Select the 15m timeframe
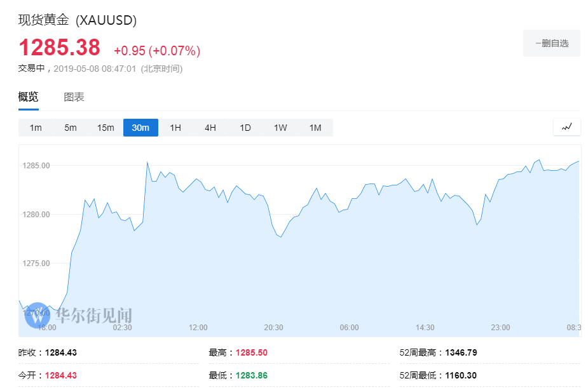 [105, 127]
